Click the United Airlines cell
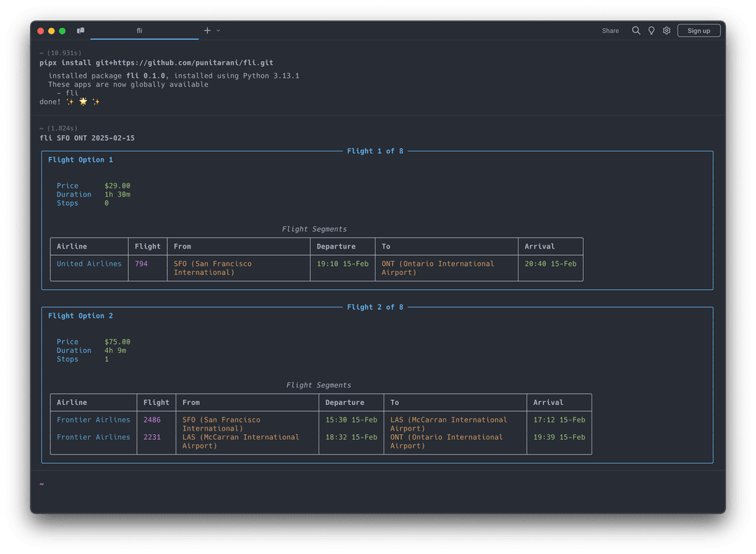This screenshot has width=756, height=554. pos(89,263)
